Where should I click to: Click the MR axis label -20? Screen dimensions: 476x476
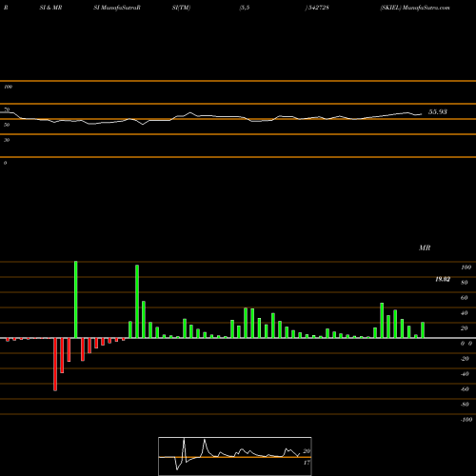click(465, 359)
